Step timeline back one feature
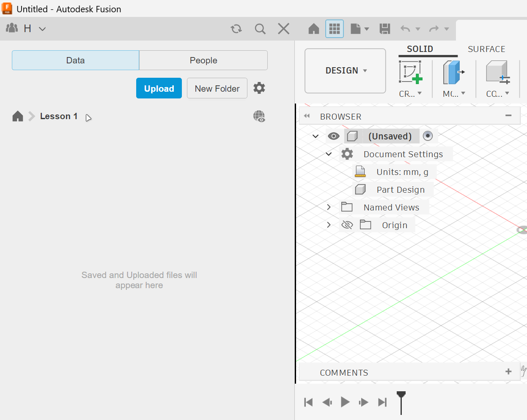The image size is (527, 420). click(x=327, y=402)
